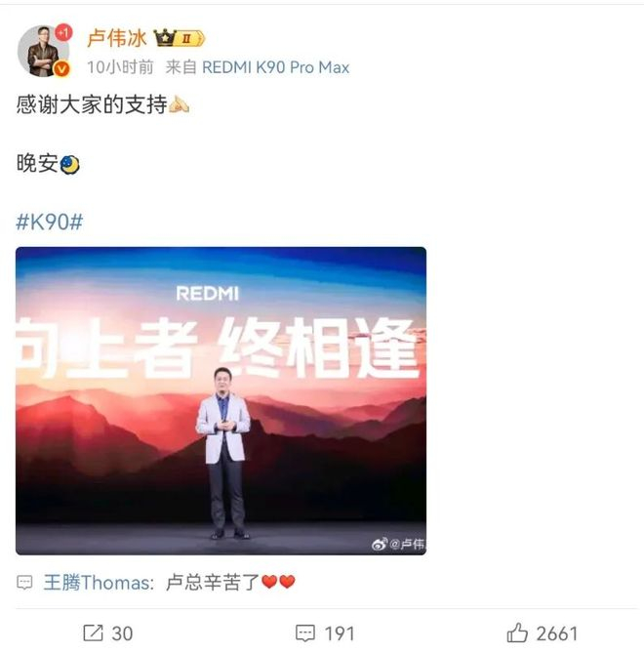Open the #K90# hashtag topic
The height and width of the screenshot is (653, 644).
[49, 222]
